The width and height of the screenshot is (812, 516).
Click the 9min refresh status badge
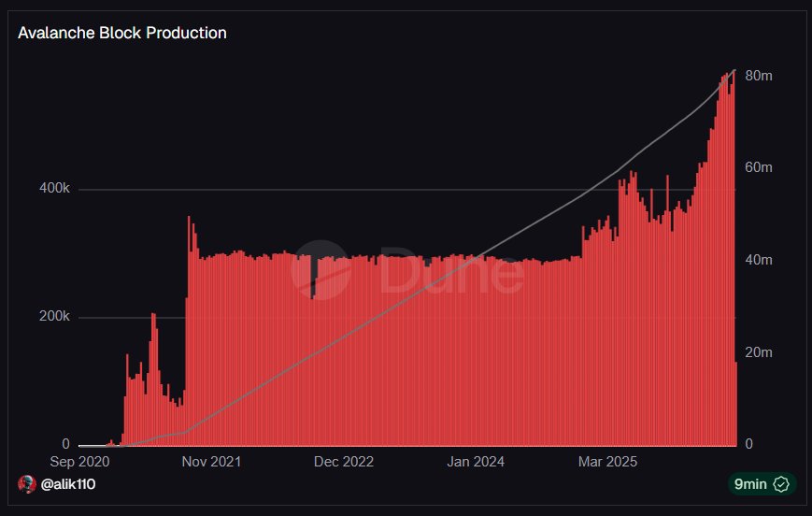tap(762, 483)
